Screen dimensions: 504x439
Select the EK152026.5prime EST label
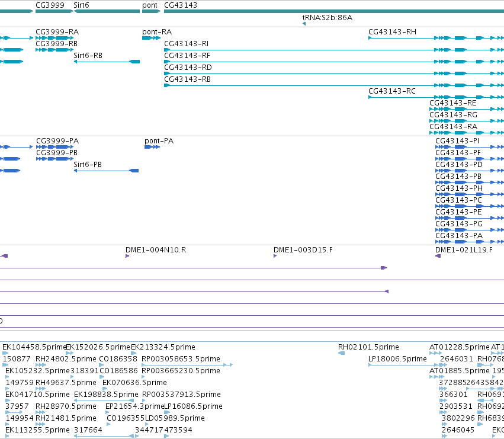click(x=98, y=347)
